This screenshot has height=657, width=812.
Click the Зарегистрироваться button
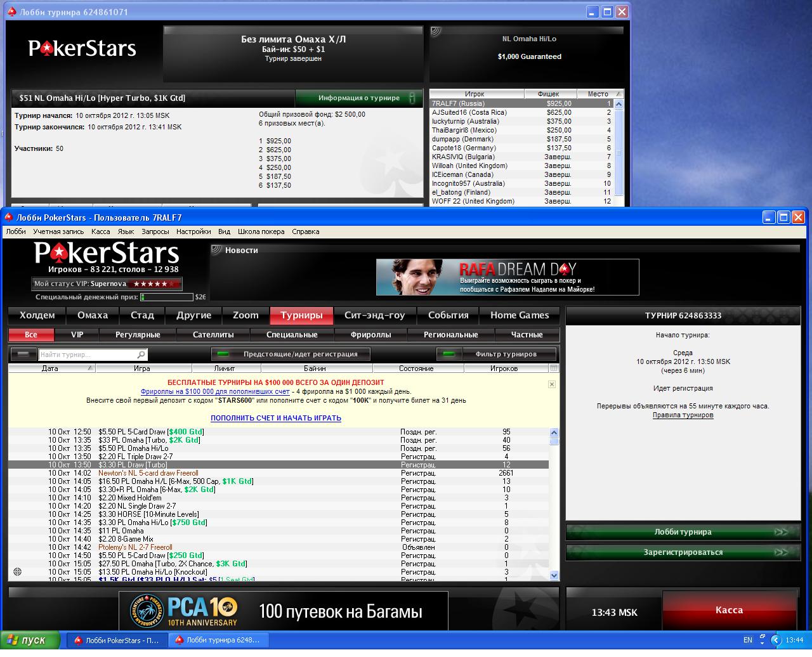tap(683, 552)
